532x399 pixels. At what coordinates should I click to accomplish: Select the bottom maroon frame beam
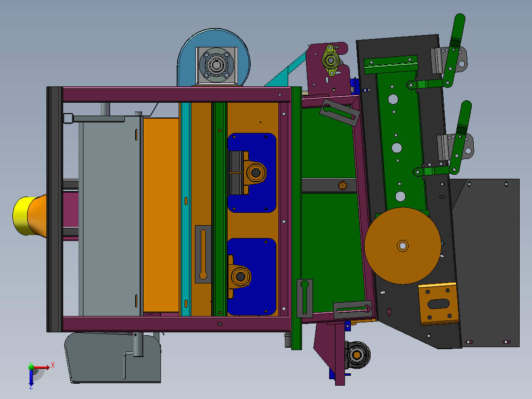click(177, 324)
